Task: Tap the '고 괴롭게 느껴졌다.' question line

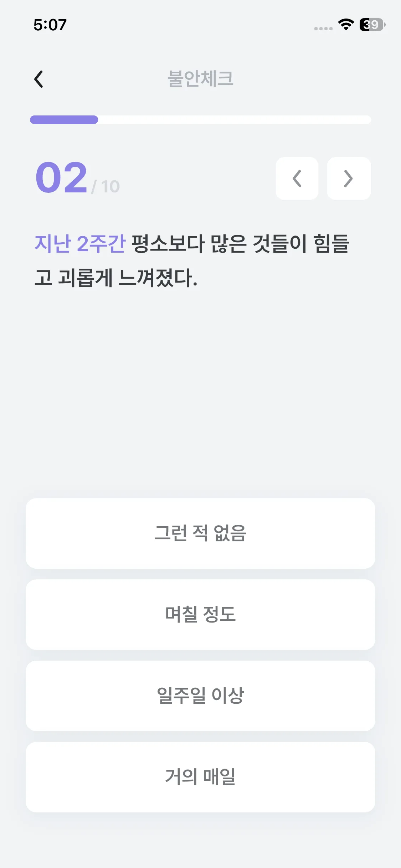Action: 116,278
